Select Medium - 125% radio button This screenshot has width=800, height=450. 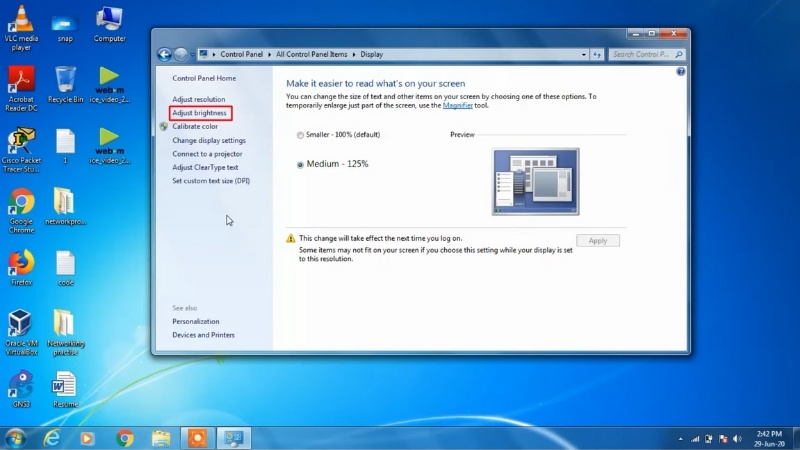pyautogui.click(x=300, y=164)
